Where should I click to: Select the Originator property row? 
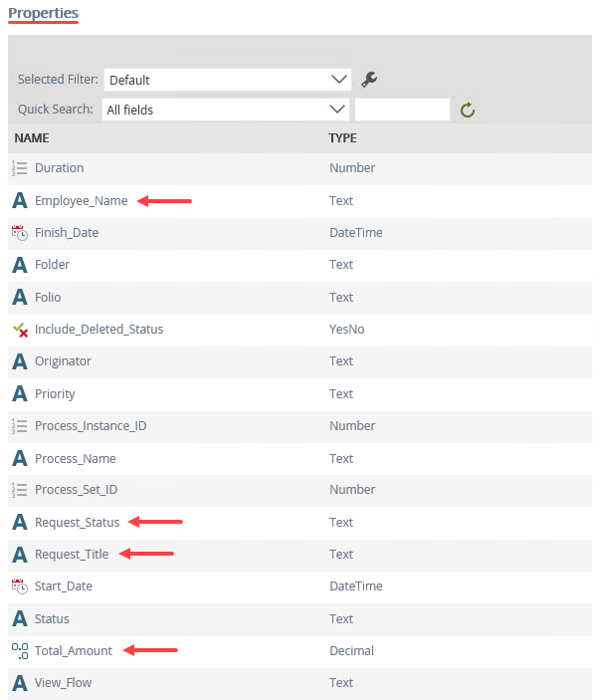(x=63, y=361)
